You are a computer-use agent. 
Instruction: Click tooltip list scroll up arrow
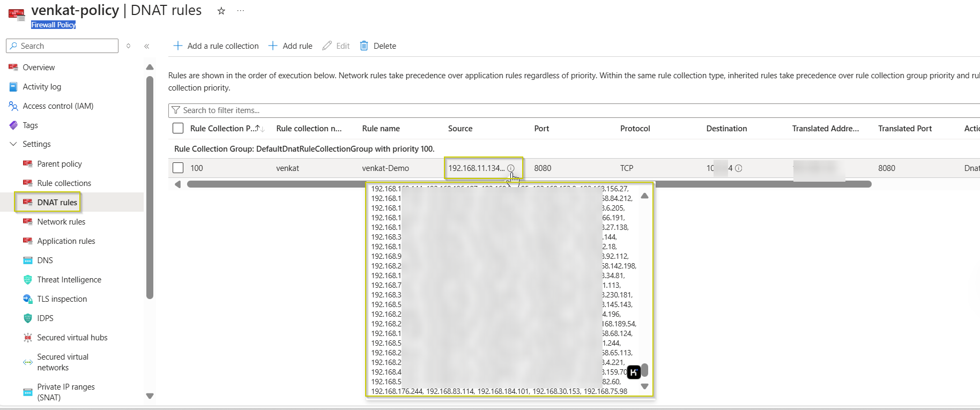[644, 196]
